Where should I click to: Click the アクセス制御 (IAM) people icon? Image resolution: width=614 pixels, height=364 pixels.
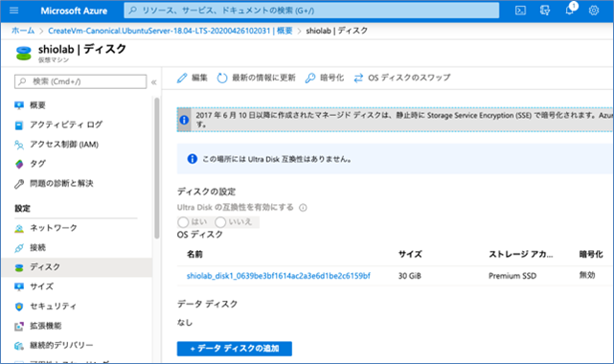click(x=19, y=145)
